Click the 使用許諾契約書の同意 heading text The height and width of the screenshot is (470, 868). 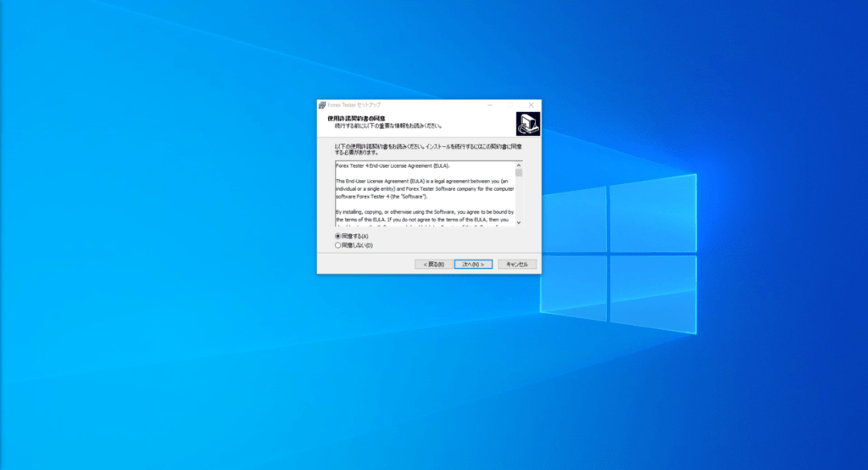click(x=356, y=119)
